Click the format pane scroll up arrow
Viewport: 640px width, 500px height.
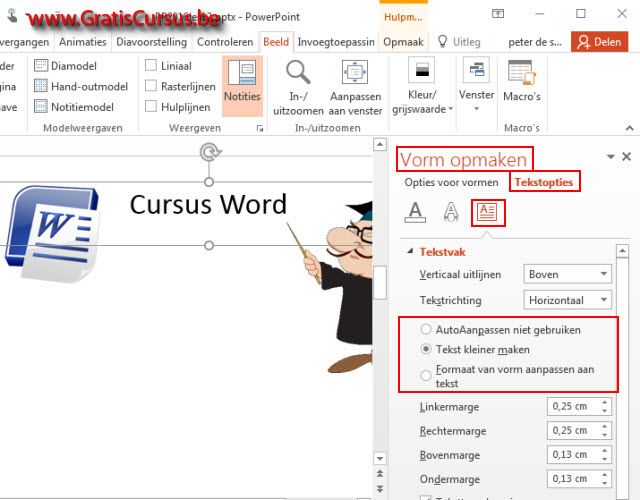pos(622,250)
